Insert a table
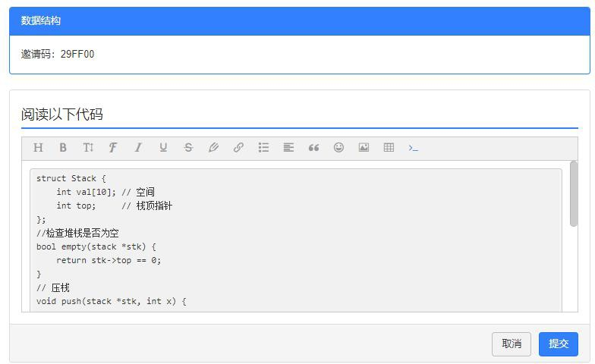595x364 pixels. pyautogui.click(x=389, y=148)
